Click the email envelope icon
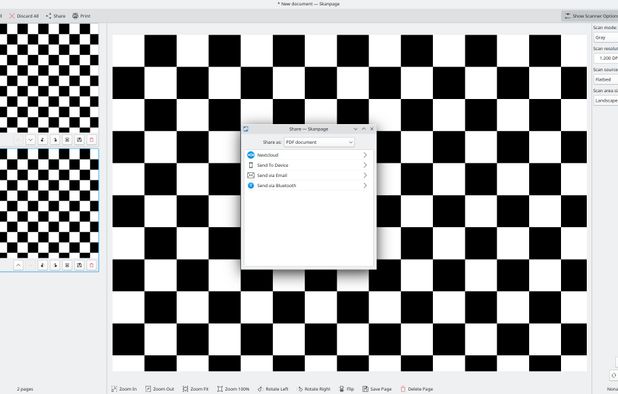The image size is (618, 394). 251,175
